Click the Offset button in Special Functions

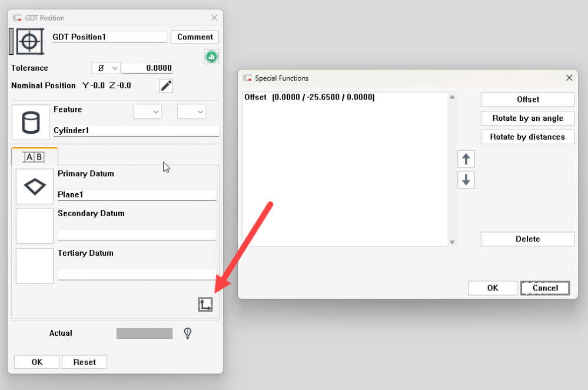[x=527, y=100]
